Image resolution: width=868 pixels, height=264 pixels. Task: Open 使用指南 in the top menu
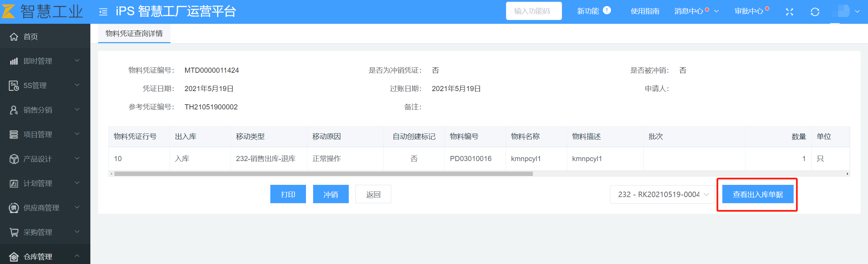tap(645, 11)
